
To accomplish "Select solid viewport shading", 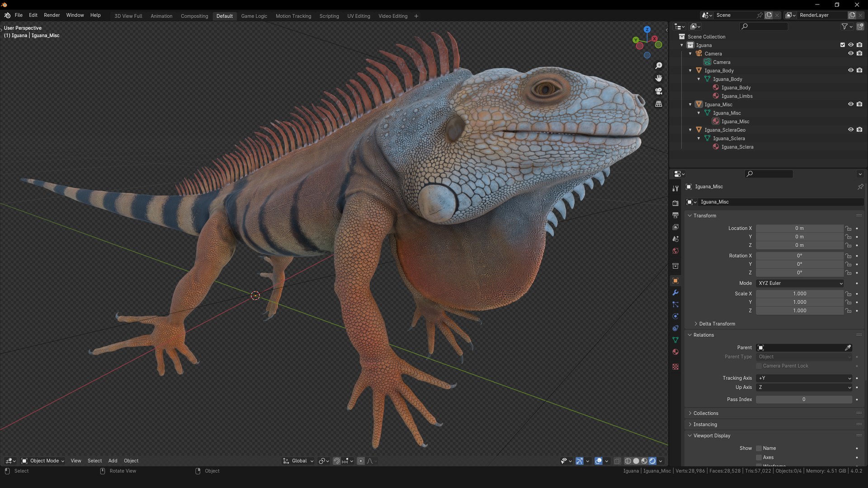I will pos(636,461).
